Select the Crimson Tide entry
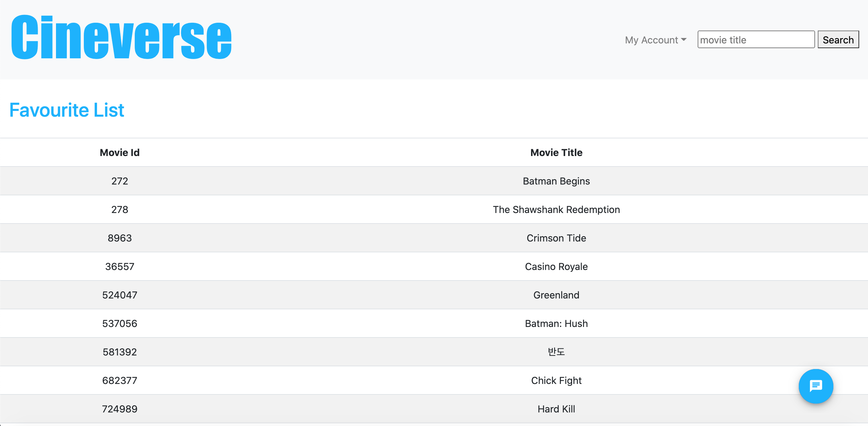Viewport: 868px width, 426px height. pos(556,238)
